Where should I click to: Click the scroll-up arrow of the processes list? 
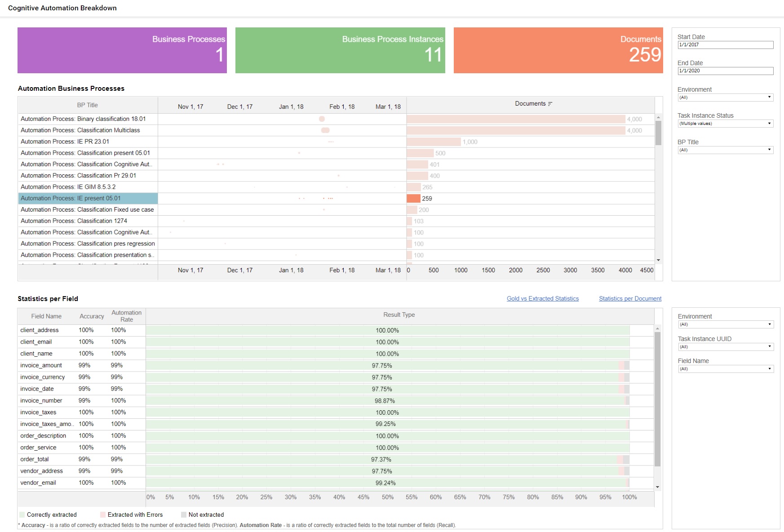point(658,117)
